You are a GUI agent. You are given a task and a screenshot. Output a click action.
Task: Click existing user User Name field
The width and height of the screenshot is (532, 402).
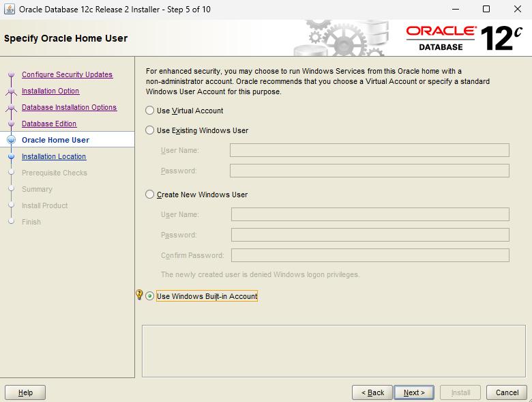(x=370, y=150)
